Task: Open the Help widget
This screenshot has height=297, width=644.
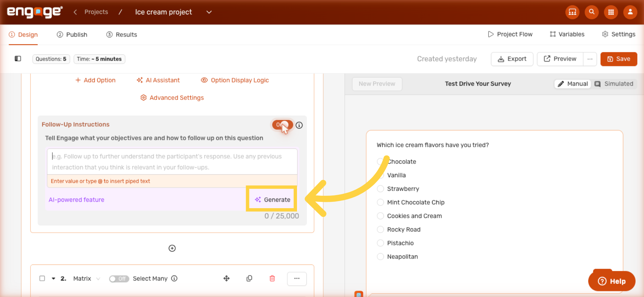Action: (611, 281)
